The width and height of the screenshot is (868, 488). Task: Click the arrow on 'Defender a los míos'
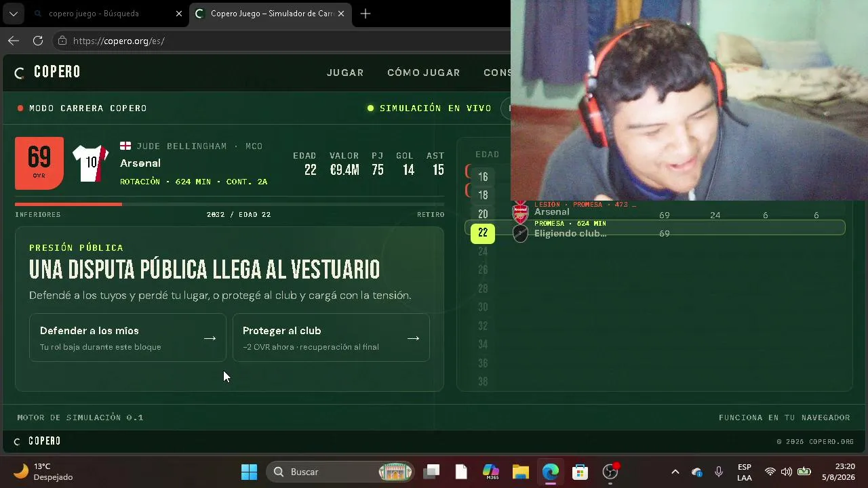point(210,338)
